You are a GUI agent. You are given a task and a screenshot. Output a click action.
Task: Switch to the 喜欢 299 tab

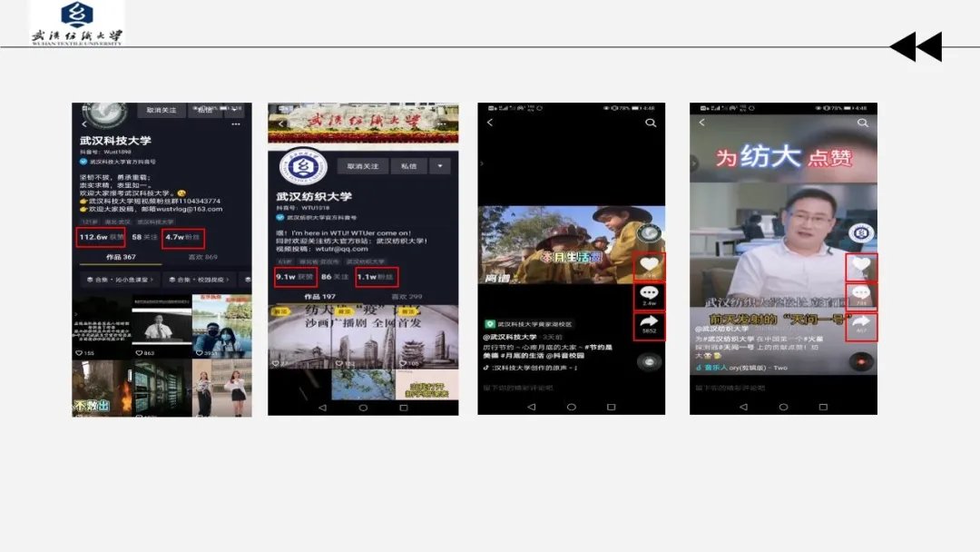click(407, 296)
